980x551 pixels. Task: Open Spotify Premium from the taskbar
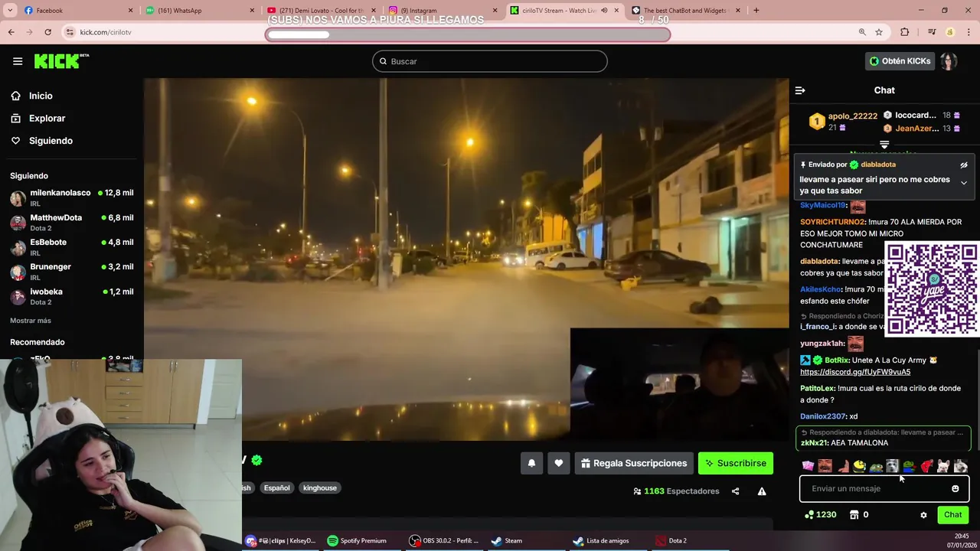click(357, 540)
